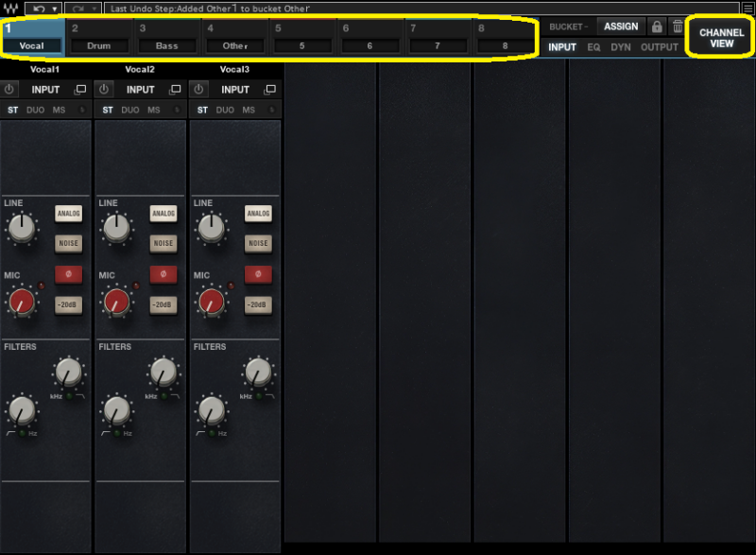Toggle the bucket lock icon
This screenshot has width=756, height=555.
657,26
